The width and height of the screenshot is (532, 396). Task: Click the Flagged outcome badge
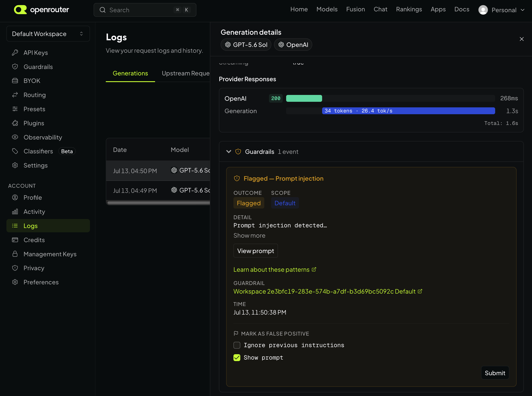[249, 203]
